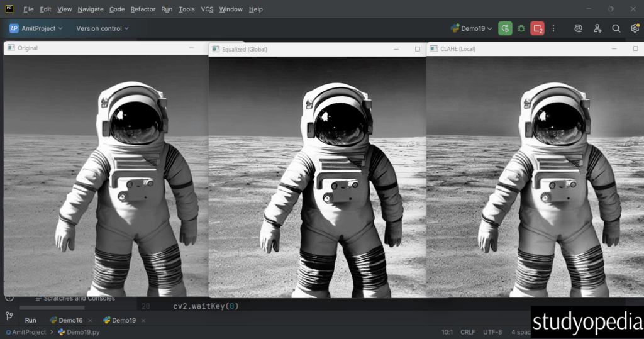
Task: Click the green Rerun Demo19 button
Action: (x=505, y=28)
